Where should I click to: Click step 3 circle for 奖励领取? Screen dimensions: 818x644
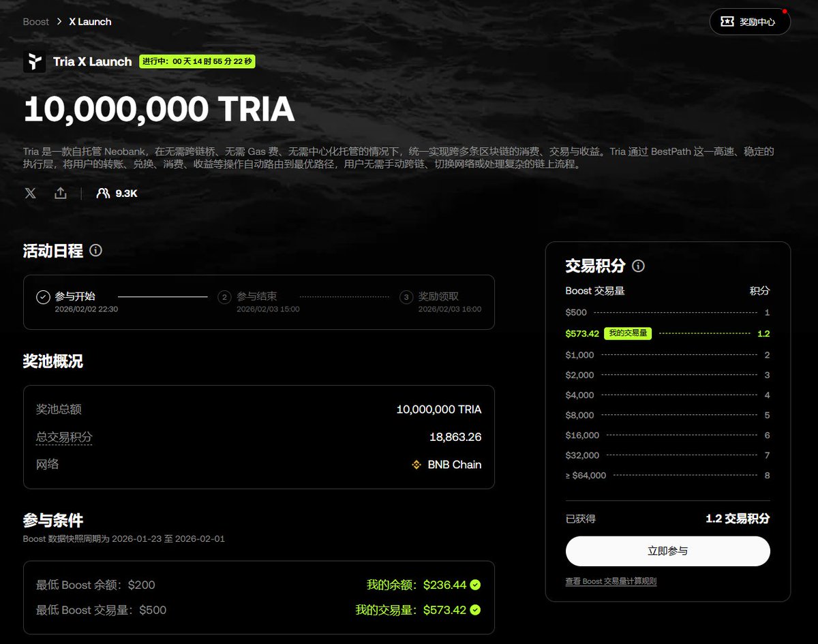coord(406,297)
